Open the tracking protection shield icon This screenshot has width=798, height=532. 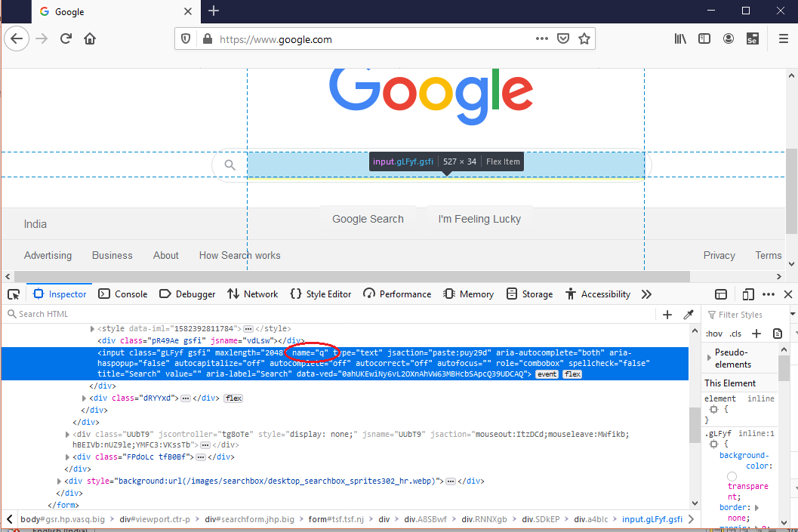(x=186, y=38)
